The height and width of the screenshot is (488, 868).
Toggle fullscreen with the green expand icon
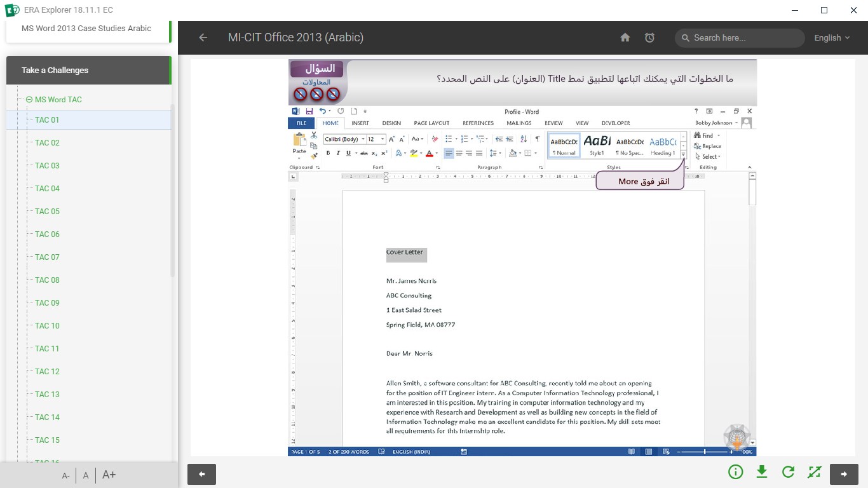(814, 472)
